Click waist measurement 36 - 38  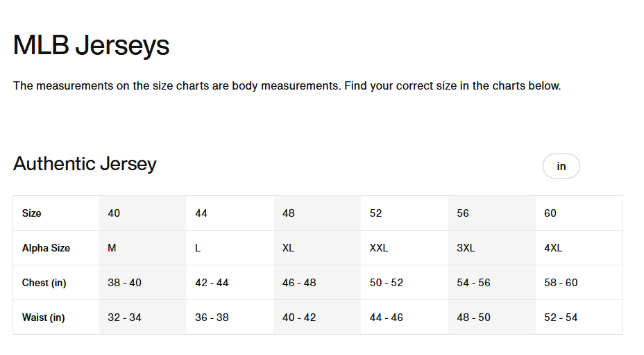[212, 317]
